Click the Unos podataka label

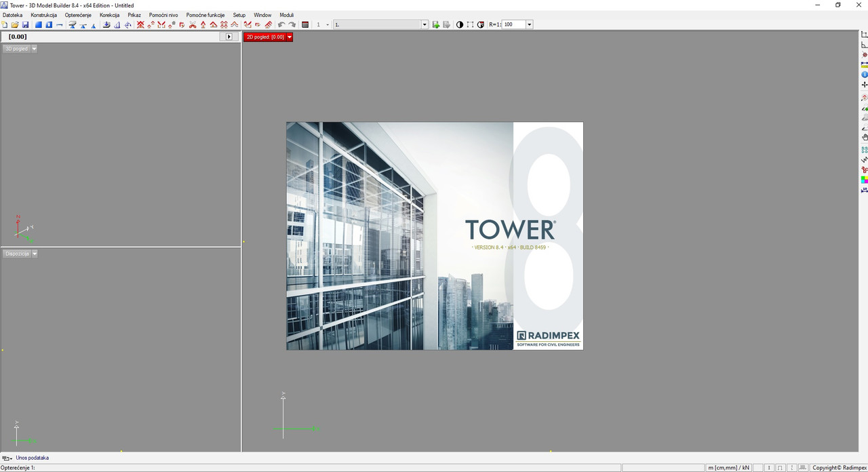click(32, 458)
